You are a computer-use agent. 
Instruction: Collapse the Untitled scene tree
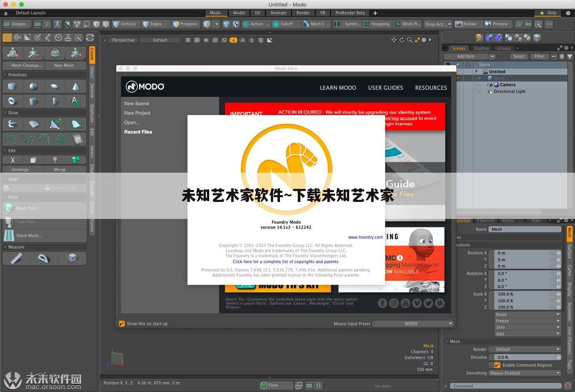476,72
